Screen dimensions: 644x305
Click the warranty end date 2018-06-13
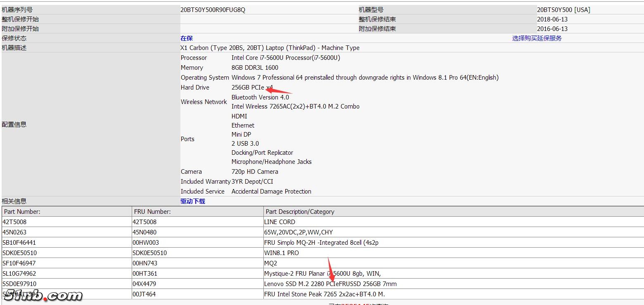tap(552, 19)
